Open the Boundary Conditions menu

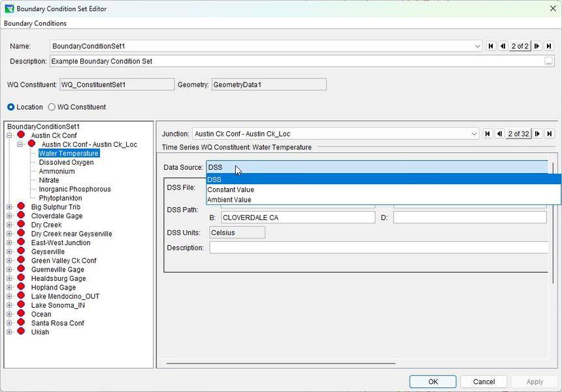click(35, 24)
